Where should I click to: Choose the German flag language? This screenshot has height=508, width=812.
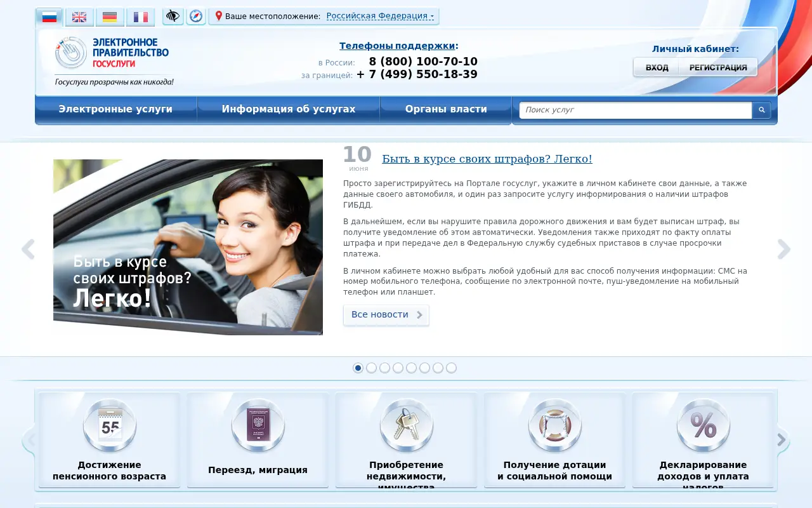pyautogui.click(x=110, y=17)
